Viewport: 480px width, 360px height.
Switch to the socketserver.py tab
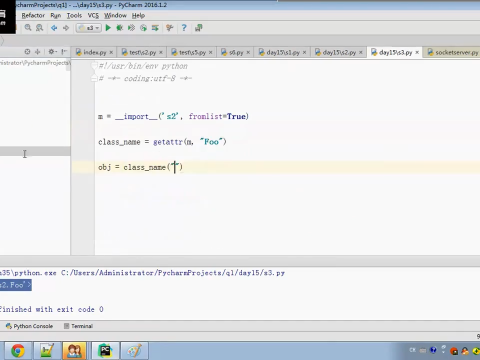(453, 52)
